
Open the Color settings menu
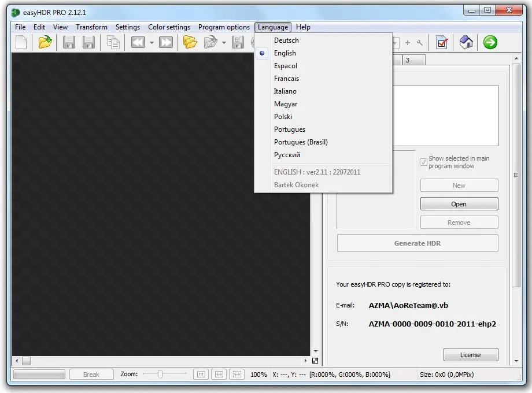(x=169, y=27)
